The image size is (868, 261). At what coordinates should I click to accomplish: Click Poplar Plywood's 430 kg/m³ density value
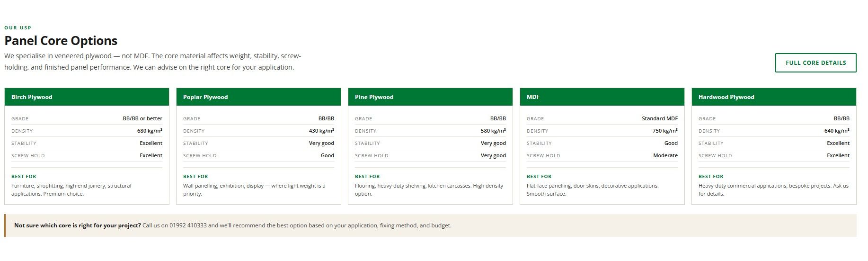pos(321,131)
